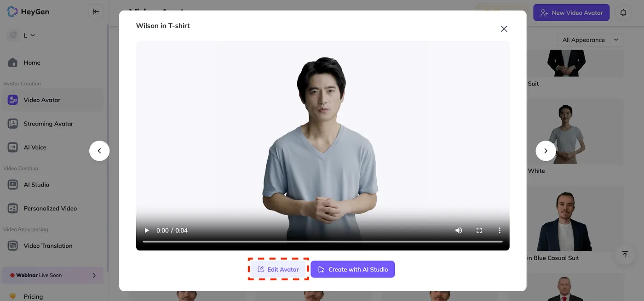Viewport: 644px width, 301px height.
Task: Play the avatar preview video
Action: coord(147,230)
